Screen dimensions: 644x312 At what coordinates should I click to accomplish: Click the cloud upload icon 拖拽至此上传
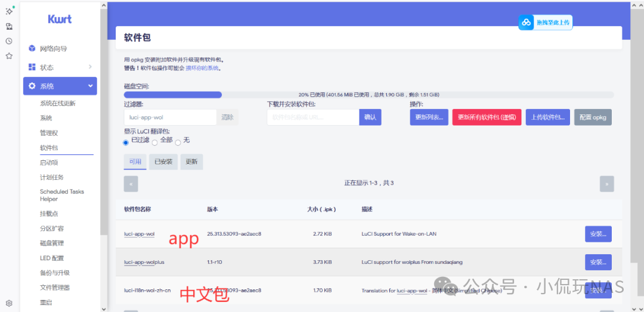526,23
